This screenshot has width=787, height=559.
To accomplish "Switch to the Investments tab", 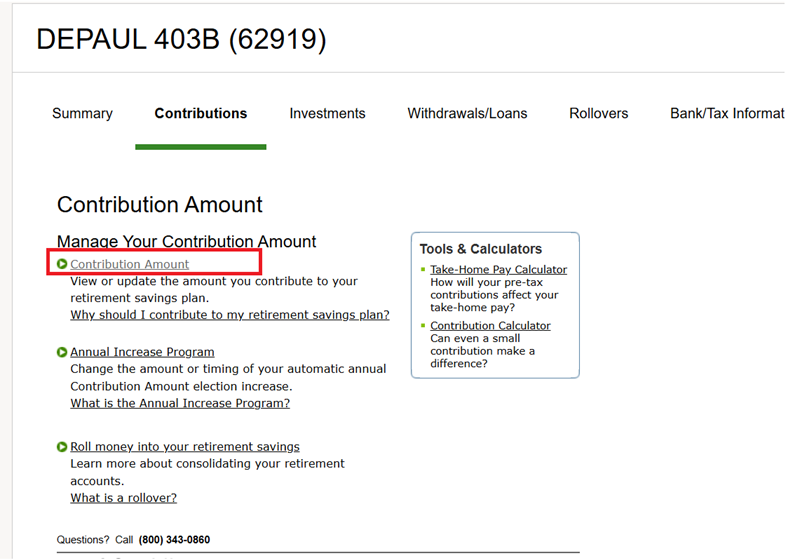I will (x=327, y=114).
